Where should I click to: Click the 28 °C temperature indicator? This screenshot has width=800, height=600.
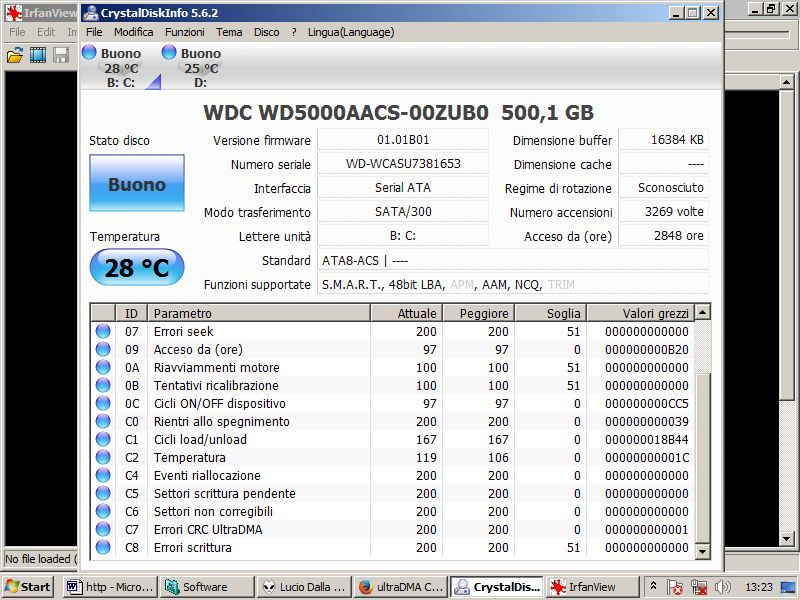coord(137,268)
